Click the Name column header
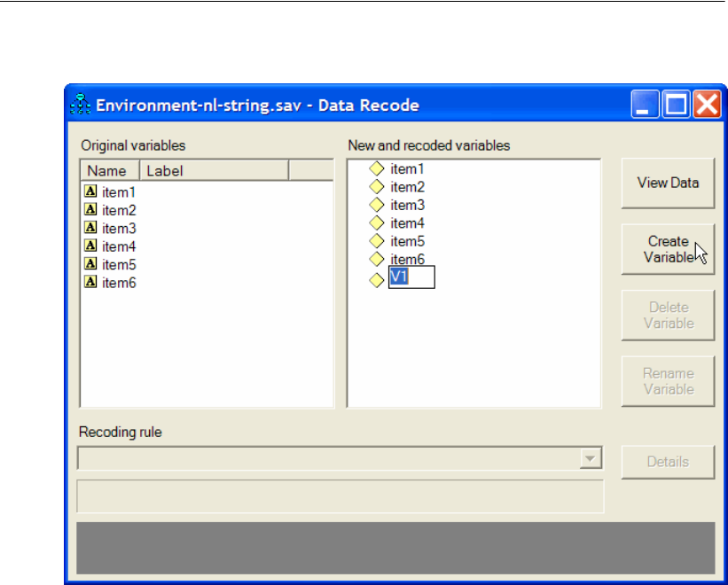This screenshot has height=585, width=728. coord(110,171)
